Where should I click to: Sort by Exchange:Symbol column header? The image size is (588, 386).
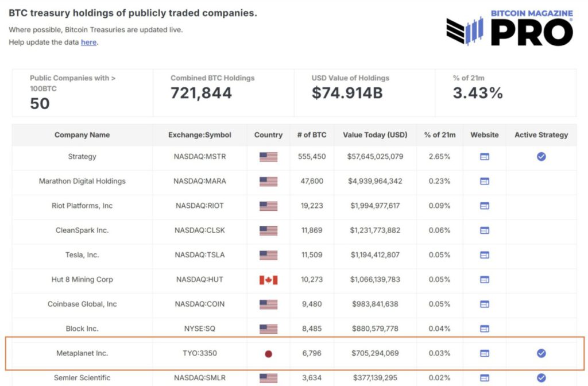coord(199,135)
